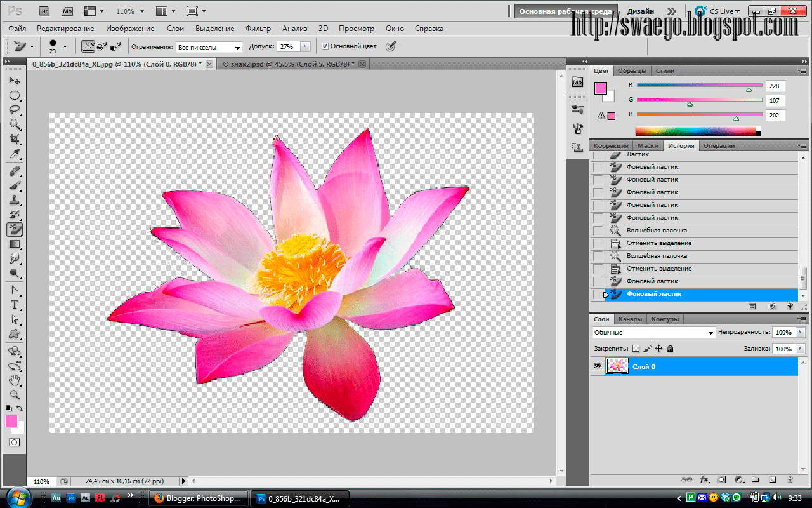Enable continuous sampling mode in options bar
Screen dimensions: 812x508
click(x=88, y=46)
